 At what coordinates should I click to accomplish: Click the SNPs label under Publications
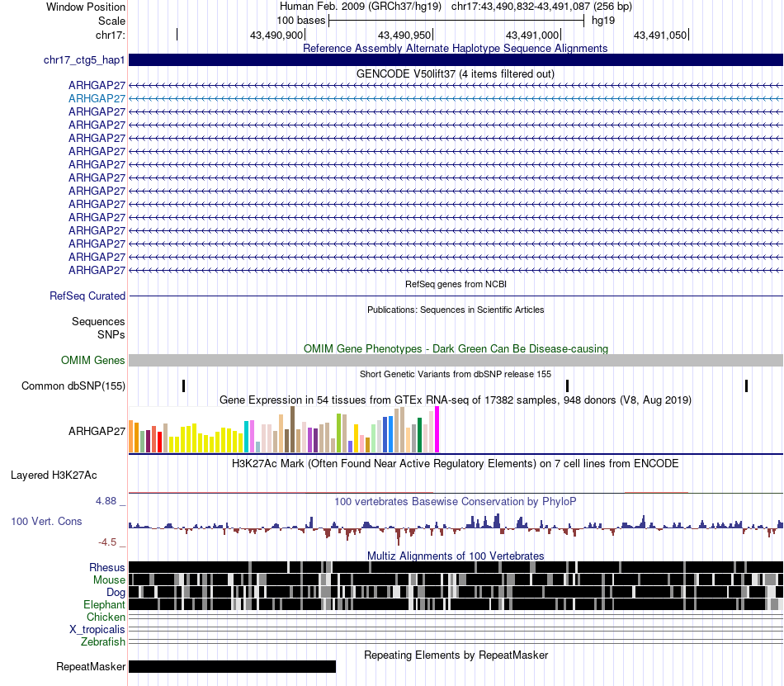(111, 334)
